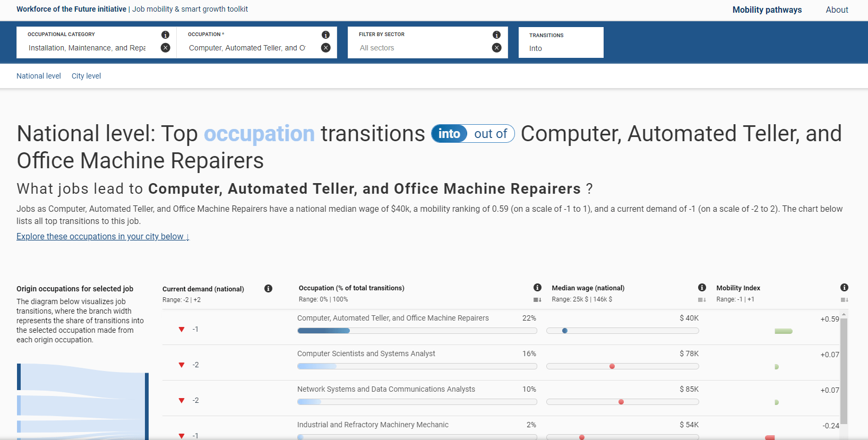Select the 'into' transitions toggle
Screen dimensions: 868x440
tap(449, 134)
